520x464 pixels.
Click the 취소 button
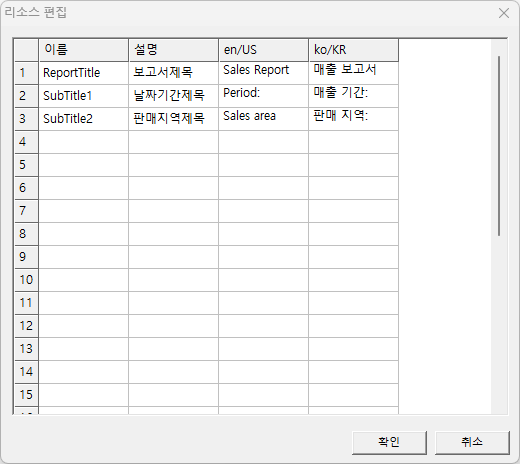(472, 443)
